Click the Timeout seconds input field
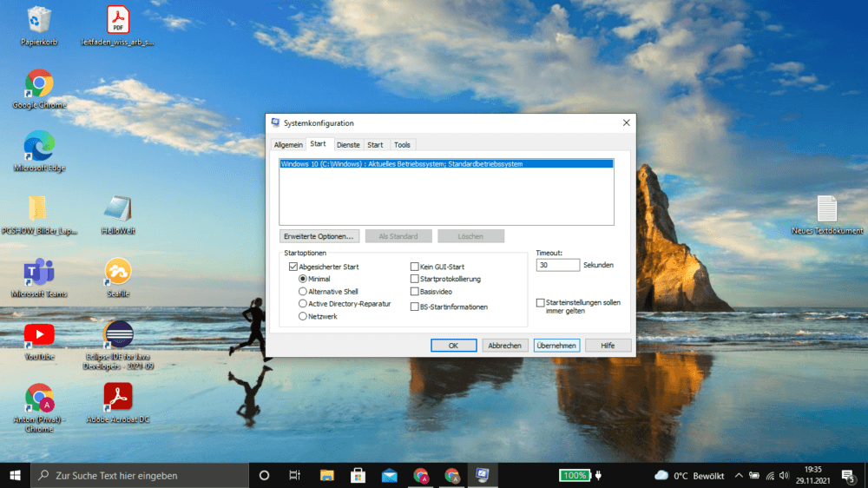The height and width of the screenshot is (488, 868). (x=557, y=265)
